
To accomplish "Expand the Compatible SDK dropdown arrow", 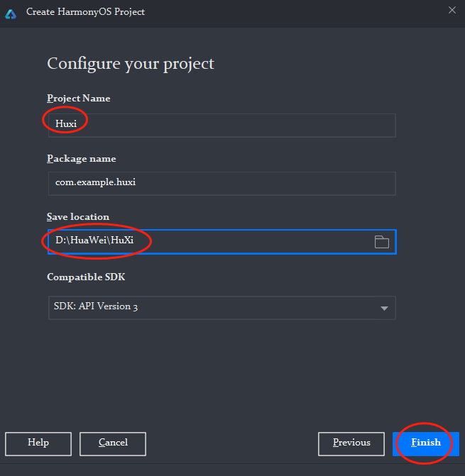I will pos(384,308).
